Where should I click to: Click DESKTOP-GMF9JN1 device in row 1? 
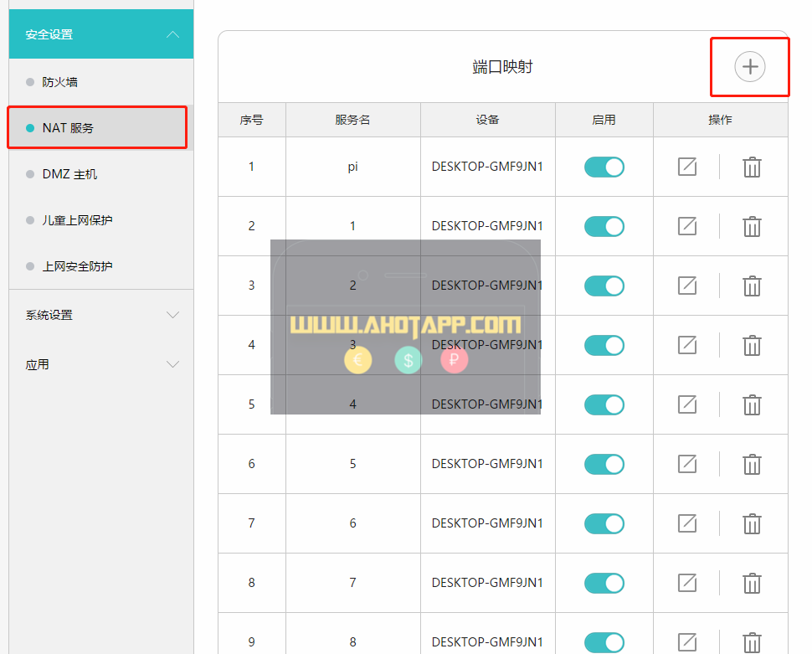(487, 167)
